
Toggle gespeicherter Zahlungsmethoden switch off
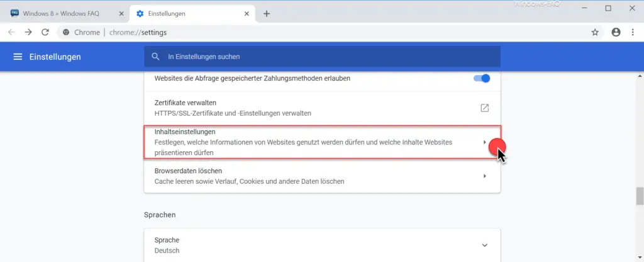click(x=482, y=78)
